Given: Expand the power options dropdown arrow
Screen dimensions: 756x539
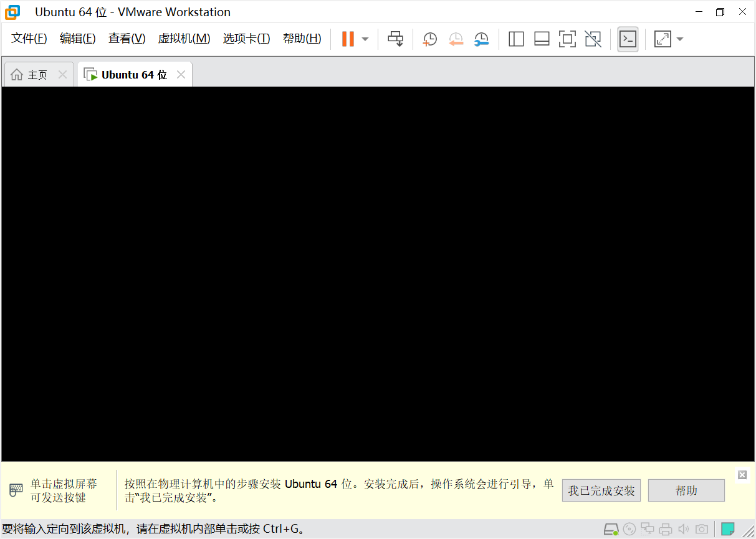Looking at the screenshot, I should [365, 39].
